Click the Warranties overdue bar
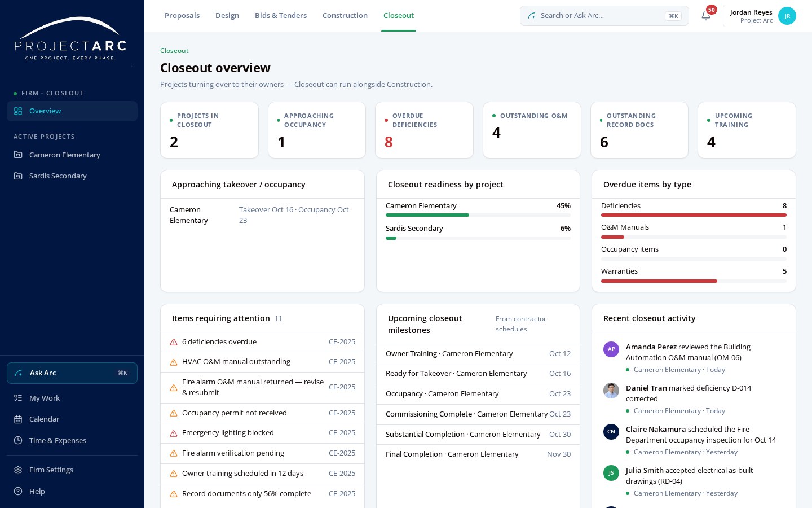 (694, 281)
